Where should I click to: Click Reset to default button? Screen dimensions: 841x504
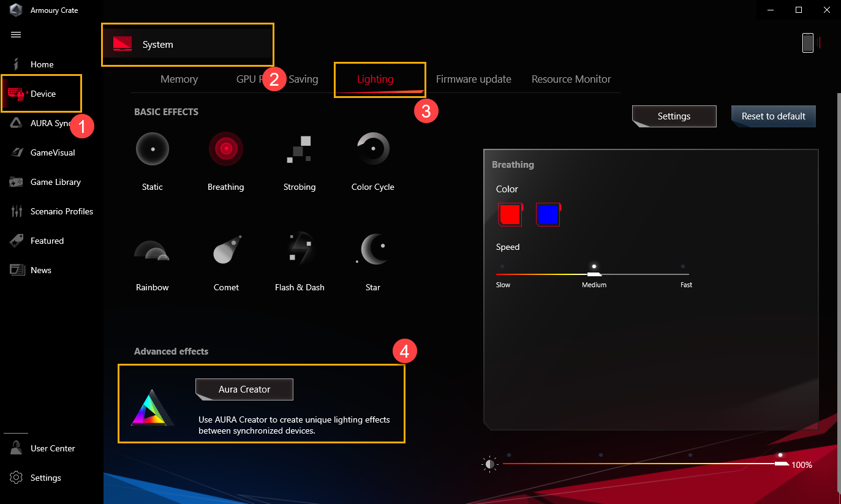pos(774,116)
